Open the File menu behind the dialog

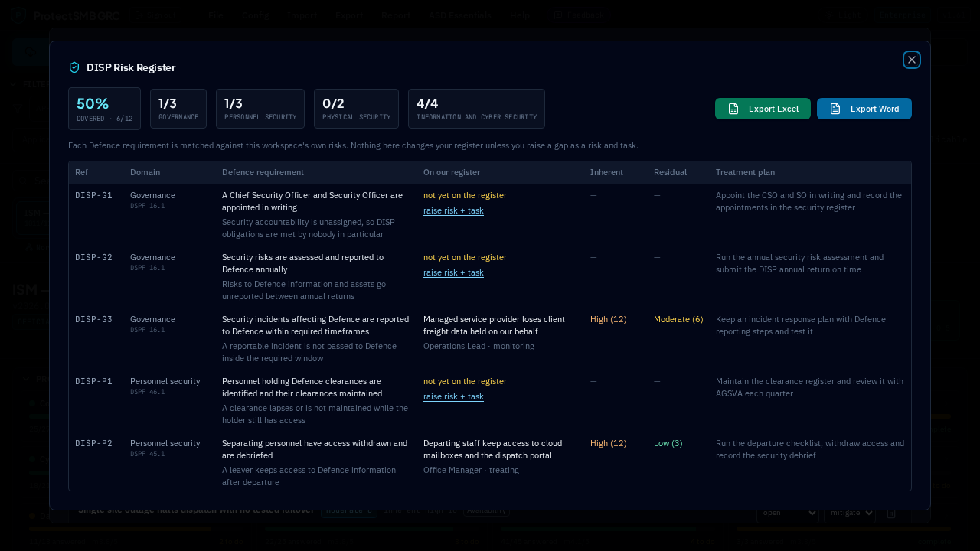coord(216,15)
